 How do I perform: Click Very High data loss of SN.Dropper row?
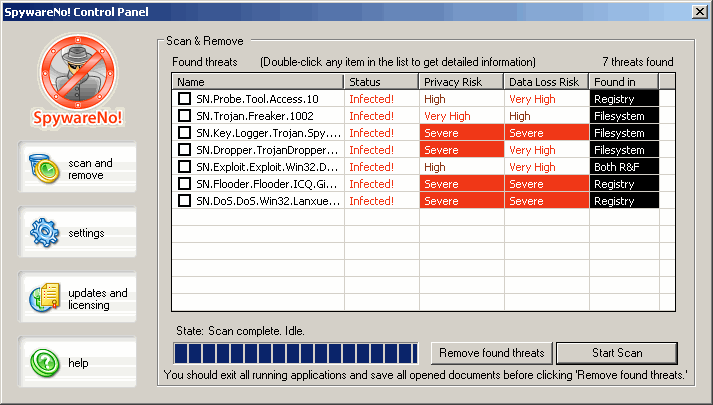pos(532,150)
